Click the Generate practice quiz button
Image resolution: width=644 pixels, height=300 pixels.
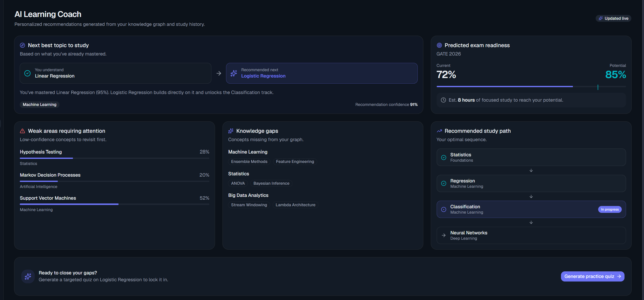(x=592, y=276)
